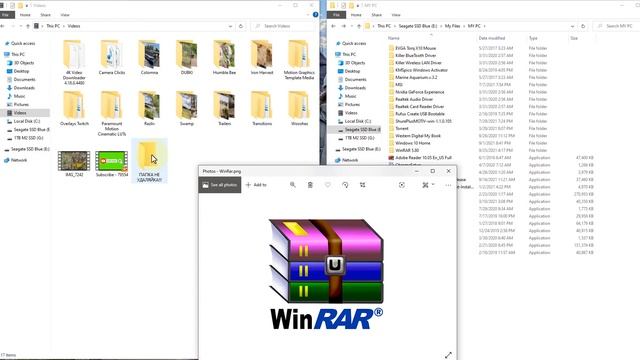Select Network in Videos window sidebar
Image resolution: width=640 pixels, height=360 pixels.
(x=19, y=160)
